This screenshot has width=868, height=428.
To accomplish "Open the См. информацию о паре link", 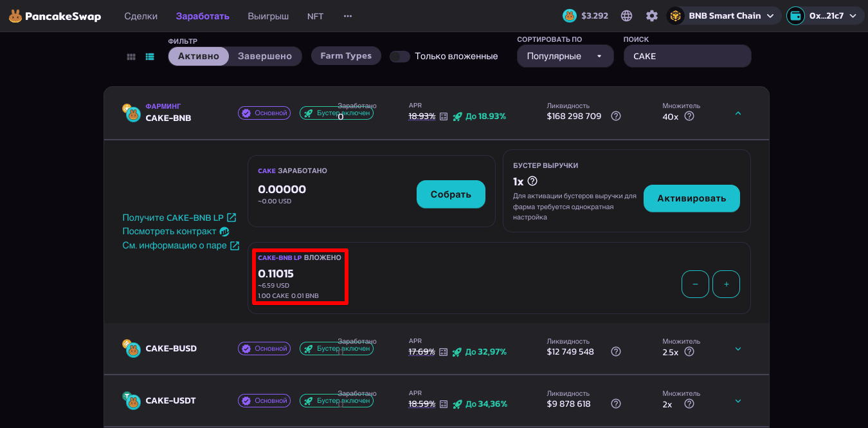I will click(181, 246).
